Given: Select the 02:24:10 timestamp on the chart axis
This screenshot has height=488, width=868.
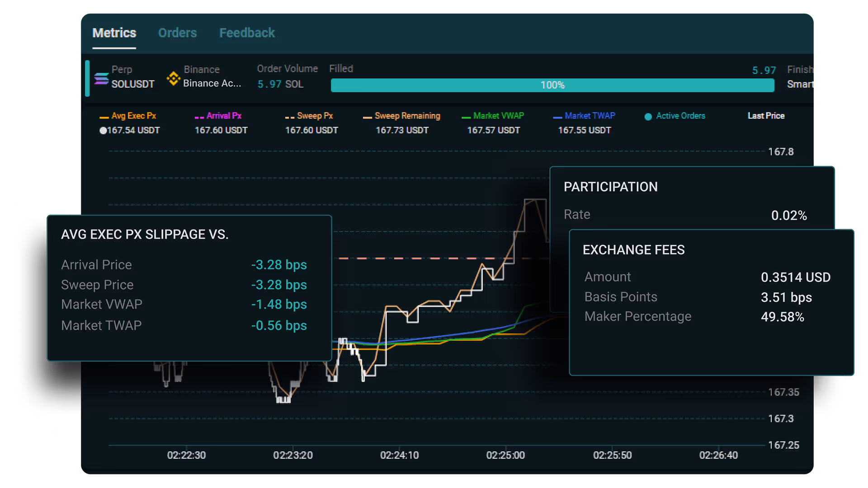Looking at the screenshot, I should pos(400,455).
